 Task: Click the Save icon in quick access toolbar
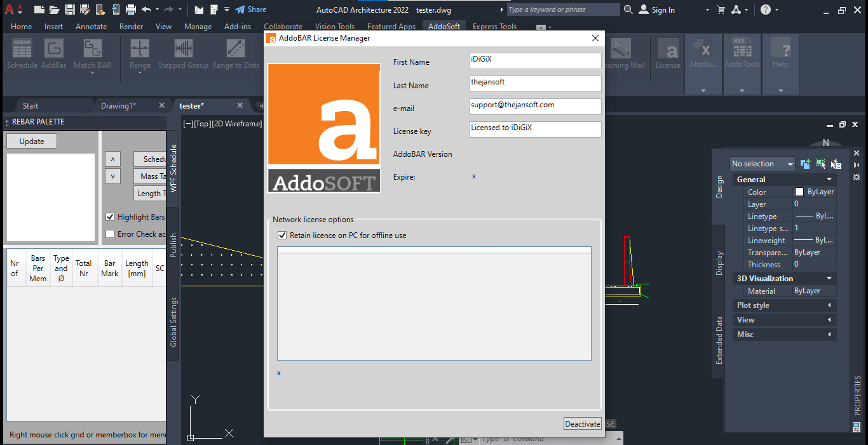70,10
